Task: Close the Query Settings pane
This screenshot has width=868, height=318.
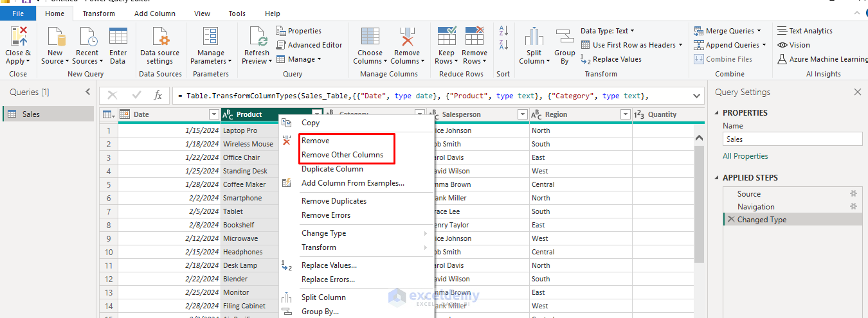Action: 857,93
